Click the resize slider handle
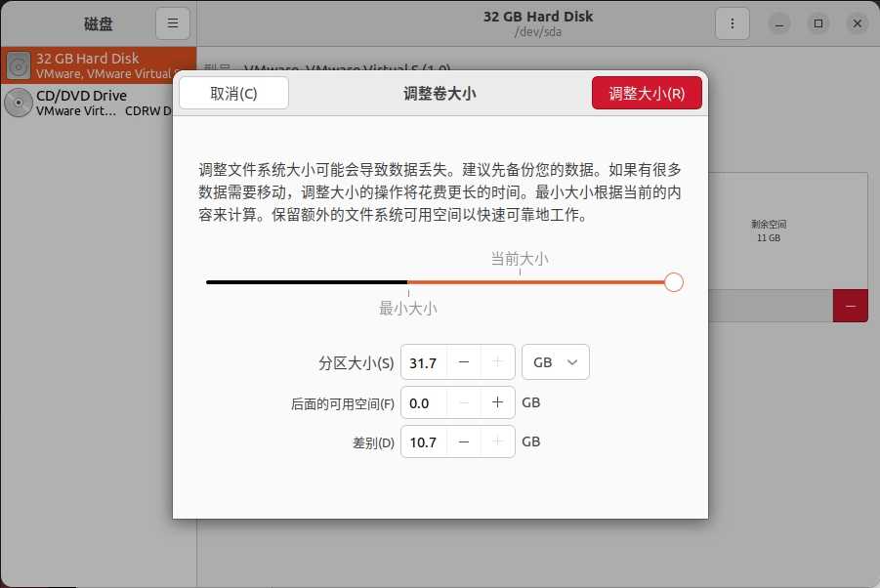Screen dimensions: 880x588 (x=673, y=282)
